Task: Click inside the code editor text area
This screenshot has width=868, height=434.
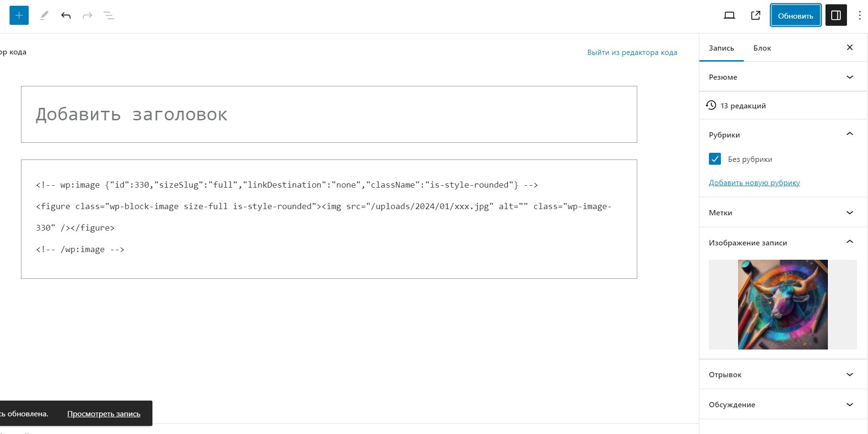Action: (329, 219)
